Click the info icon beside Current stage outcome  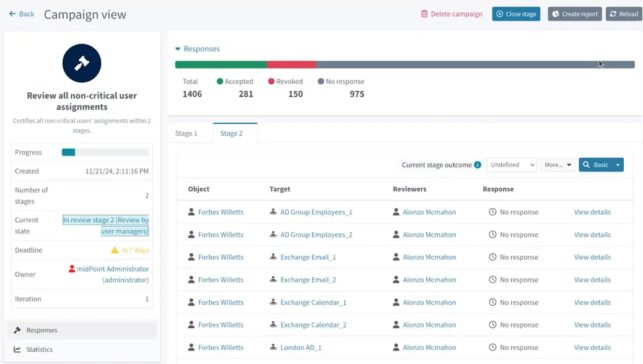click(x=478, y=165)
